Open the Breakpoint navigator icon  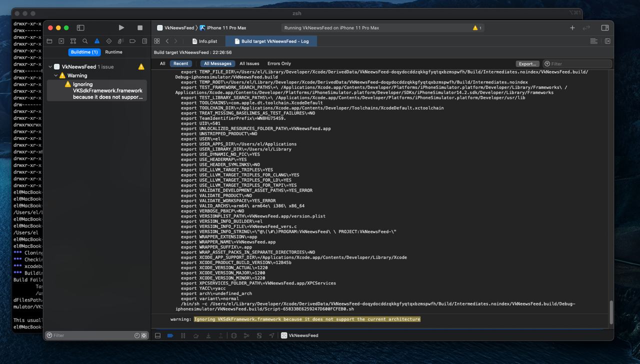[132, 41]
